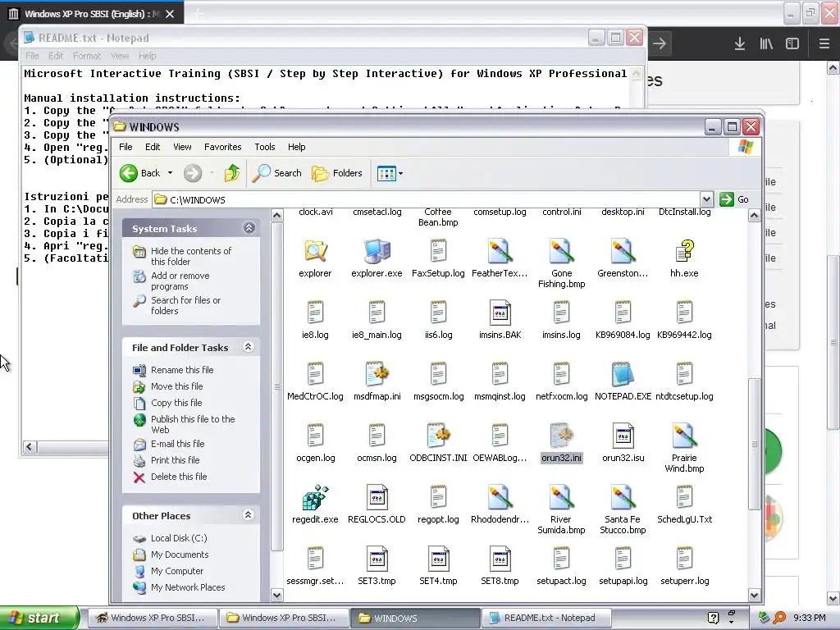Select the Prairie Wind.bmp icon
The width and height of the screenshot is (840, 630).
[684, 436]
